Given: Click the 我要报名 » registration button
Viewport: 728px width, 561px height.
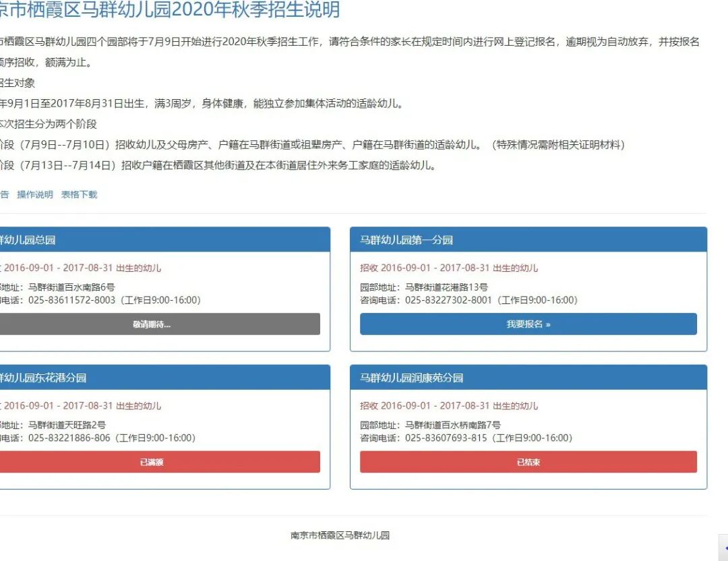Looking at the screenshot, I should tap(528, 324).
